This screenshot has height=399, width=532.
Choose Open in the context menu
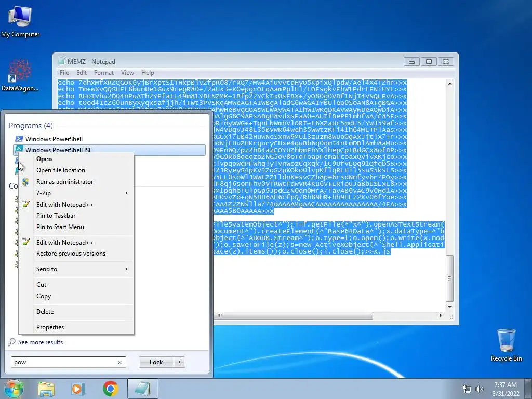76,159
